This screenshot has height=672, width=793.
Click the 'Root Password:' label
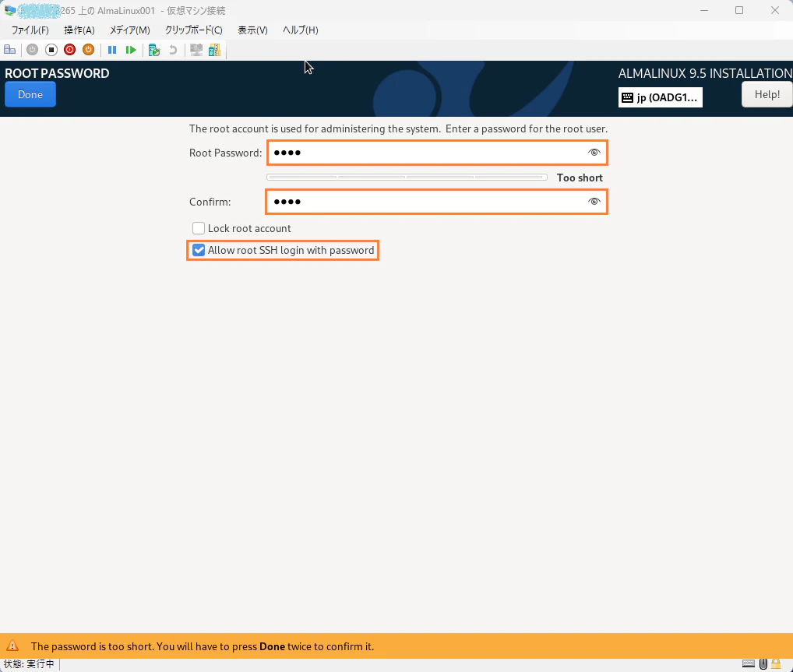coord(226,153)
